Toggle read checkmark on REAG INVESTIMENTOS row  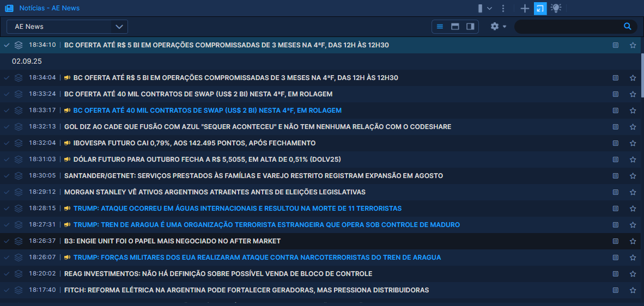[x=7, y=273]
